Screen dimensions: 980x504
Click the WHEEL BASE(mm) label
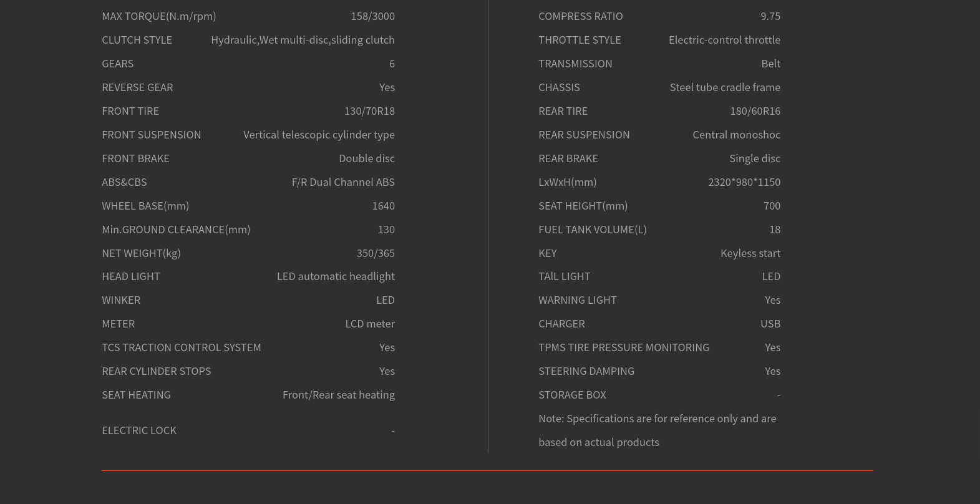pos(145,206)
